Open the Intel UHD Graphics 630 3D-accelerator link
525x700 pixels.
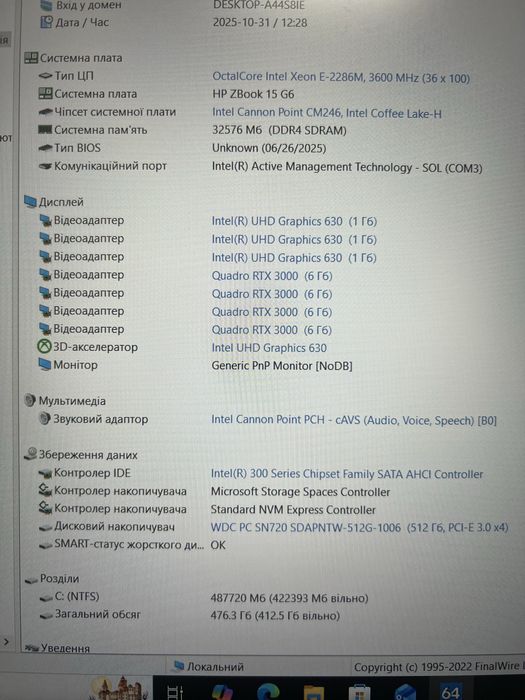pos(269,348)
